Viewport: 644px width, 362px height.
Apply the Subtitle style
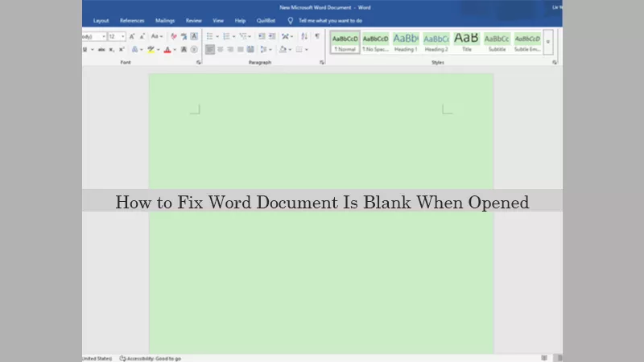click(497, 42)
